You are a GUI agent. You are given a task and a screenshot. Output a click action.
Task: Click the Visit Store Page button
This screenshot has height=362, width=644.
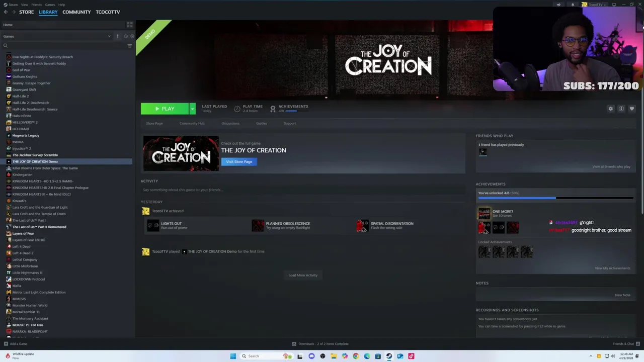[239, 161]
